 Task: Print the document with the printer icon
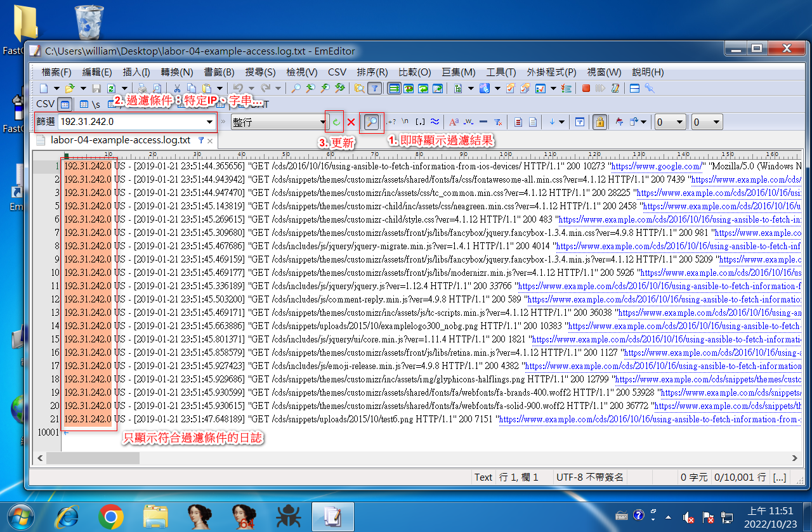(142, 88)
